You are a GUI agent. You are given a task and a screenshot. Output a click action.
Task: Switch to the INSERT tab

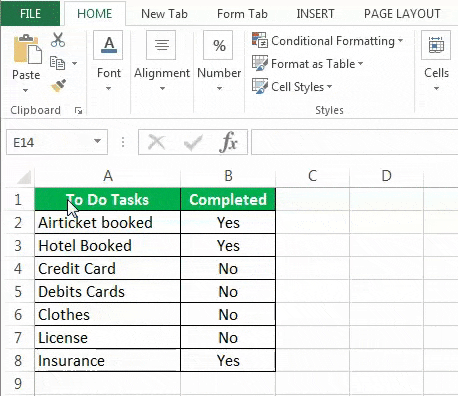point(315,14)
